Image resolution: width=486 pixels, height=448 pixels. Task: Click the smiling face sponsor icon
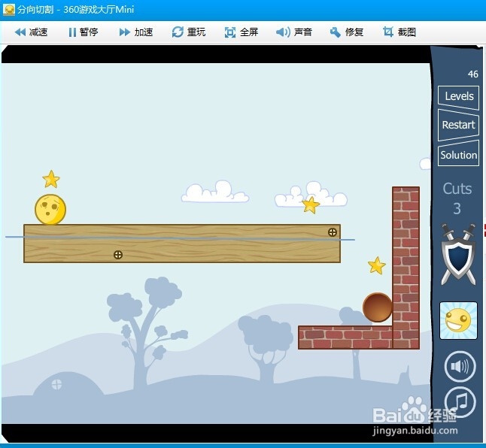click(x=458, y=321)
